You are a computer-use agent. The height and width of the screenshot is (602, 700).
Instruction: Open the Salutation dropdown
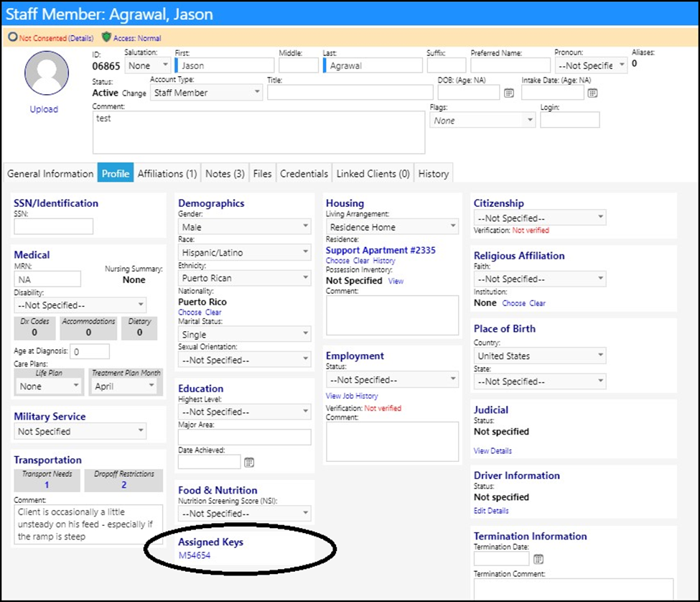click(x=147, y=65)
